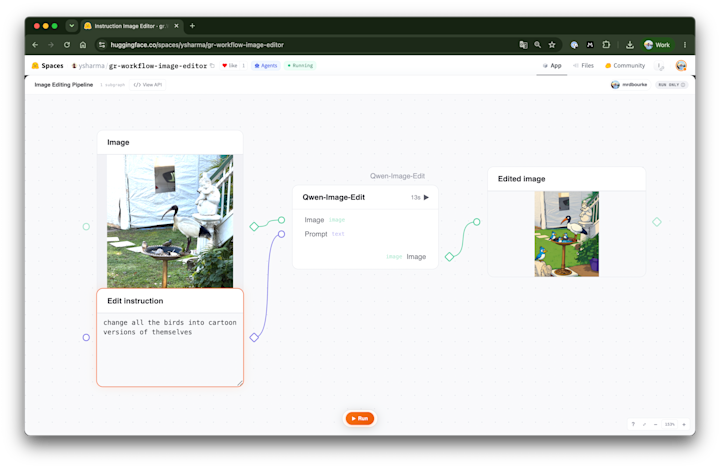Click the Image node green circle input port
The height and width of the screenshot is (468, 720).
click(86, 226)
